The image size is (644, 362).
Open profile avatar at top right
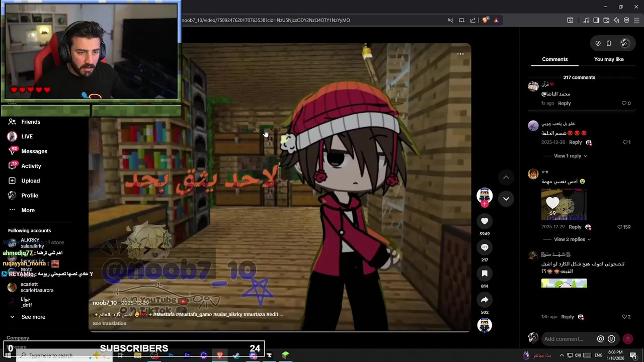625,43
